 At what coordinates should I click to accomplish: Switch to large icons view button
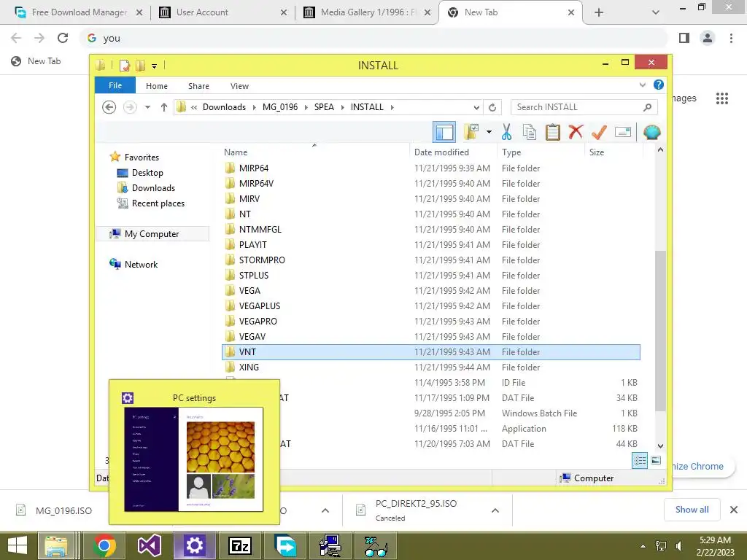(656, 460)
